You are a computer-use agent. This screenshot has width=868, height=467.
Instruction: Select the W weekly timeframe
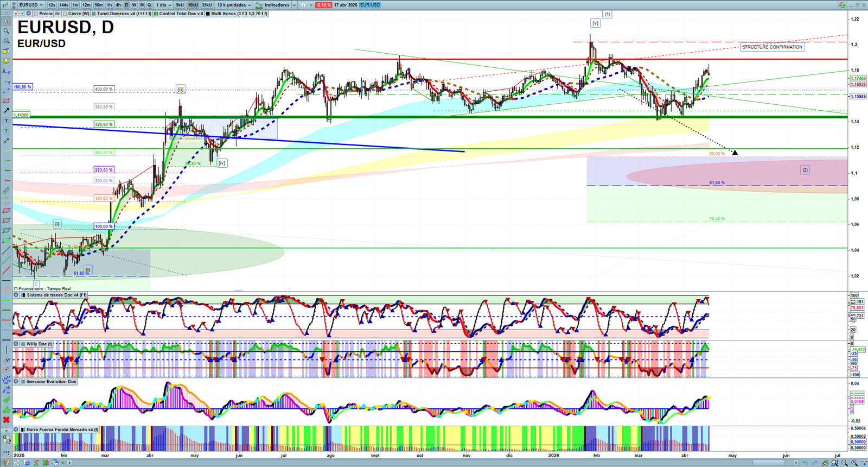pyautogui.click(x=134, y=5)
